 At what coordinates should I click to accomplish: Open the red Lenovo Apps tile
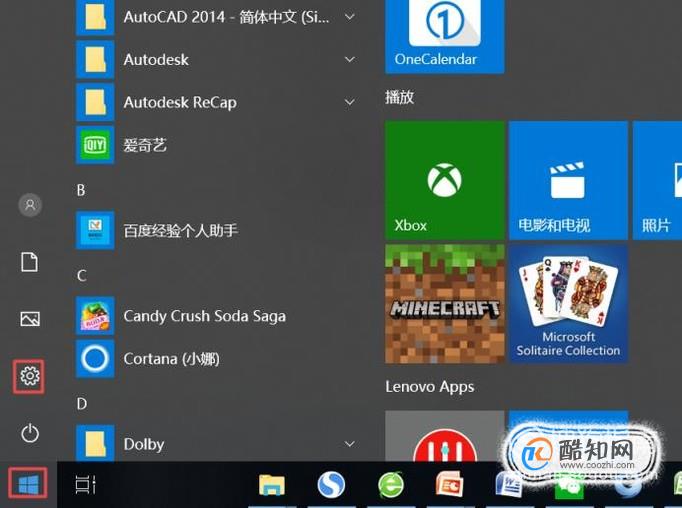click(445, 436)
